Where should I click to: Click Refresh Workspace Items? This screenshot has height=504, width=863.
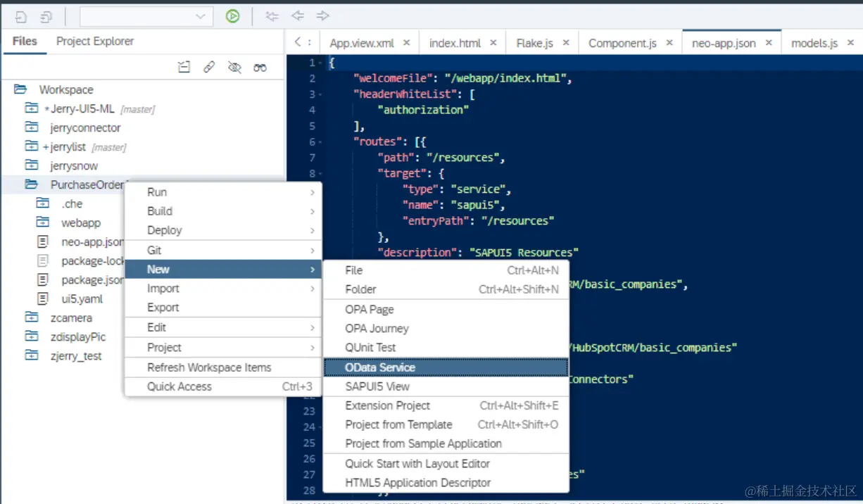(209, 367)
